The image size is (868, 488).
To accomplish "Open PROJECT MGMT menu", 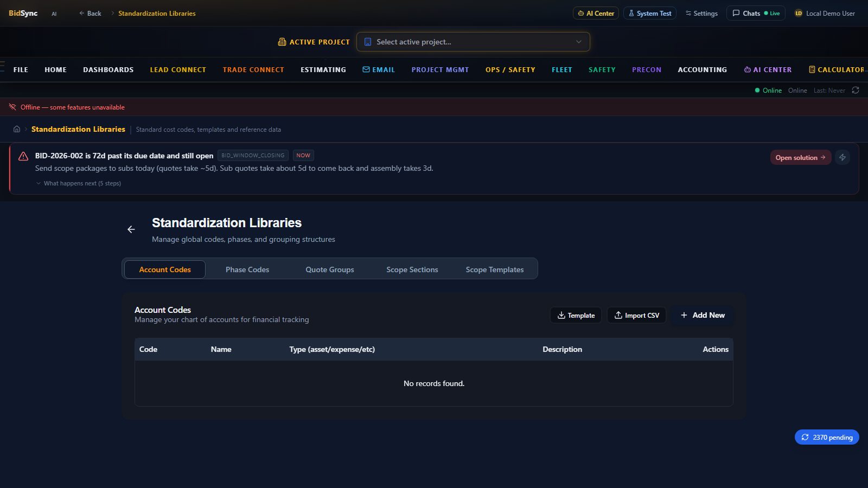I will [440, 69].
